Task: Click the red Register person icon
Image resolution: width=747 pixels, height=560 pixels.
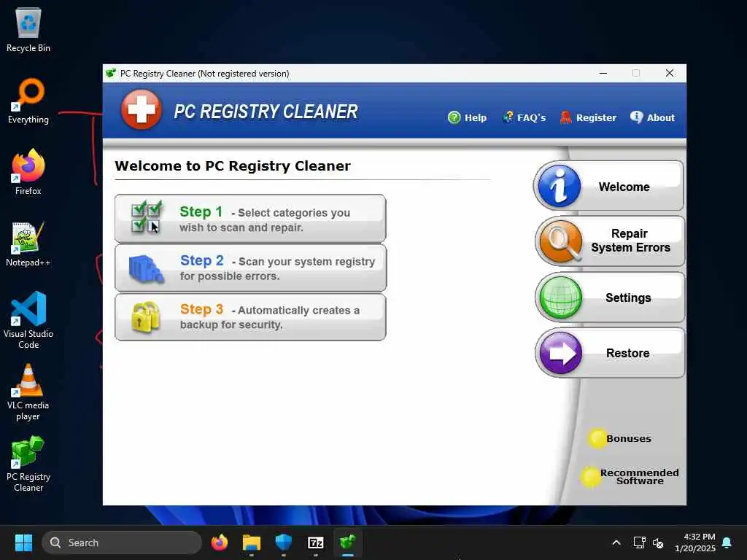Action: (565, 117)
